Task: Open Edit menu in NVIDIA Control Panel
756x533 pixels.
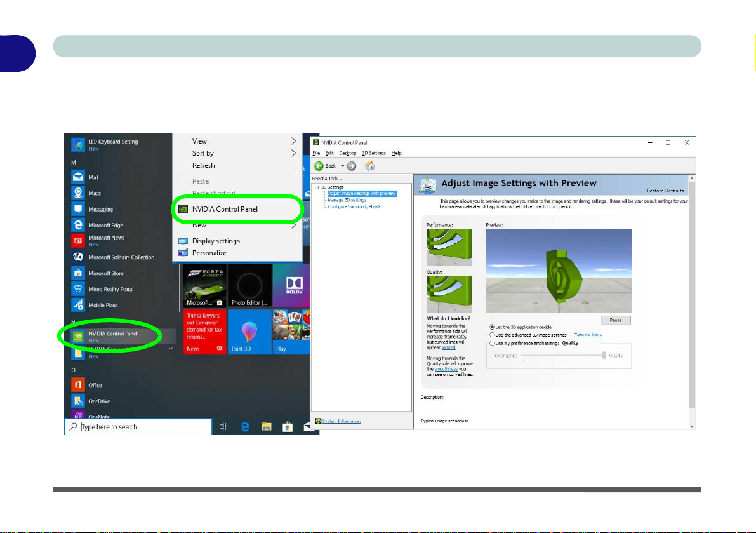Action: [329, 153]
